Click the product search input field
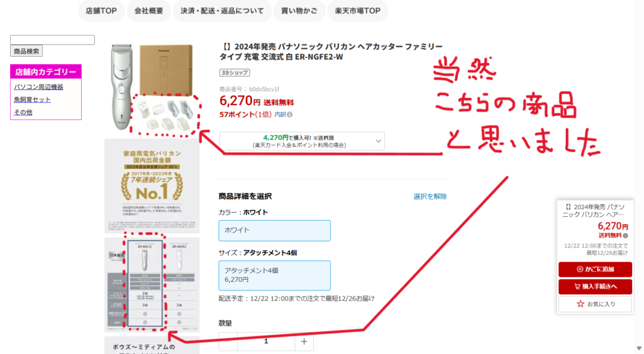This screenshot has height=354, width=644. coord(52,40)
